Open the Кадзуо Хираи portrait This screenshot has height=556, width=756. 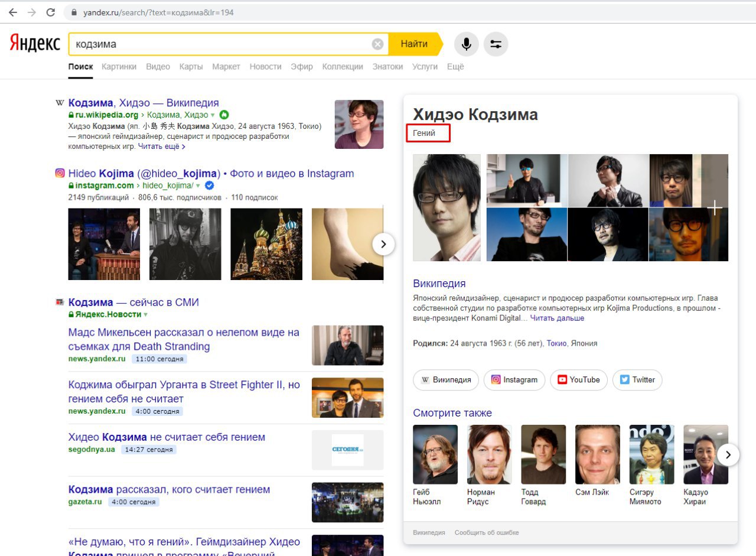pos(706,454)
